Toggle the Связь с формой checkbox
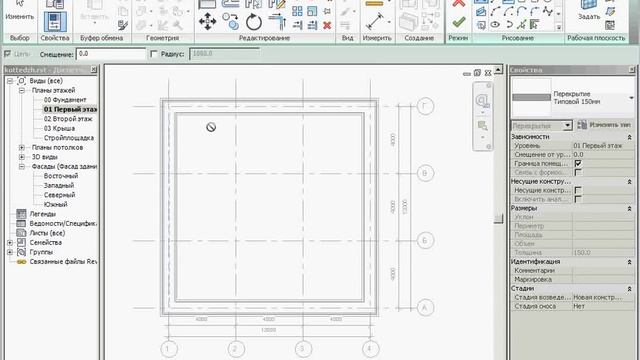 [x=578, y=172]
